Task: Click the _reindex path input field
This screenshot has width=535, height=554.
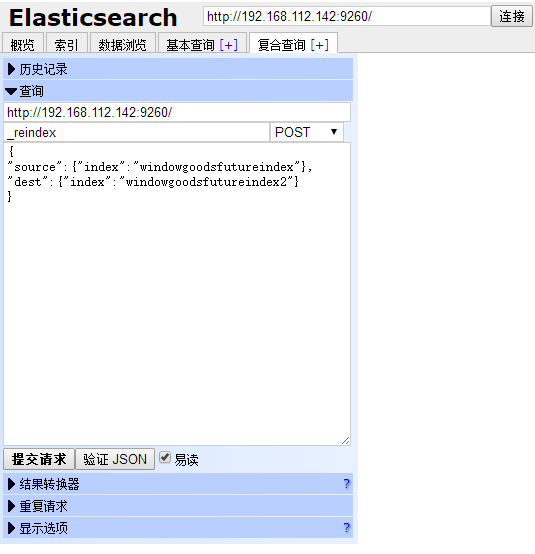Action: (x=136, y=132)
